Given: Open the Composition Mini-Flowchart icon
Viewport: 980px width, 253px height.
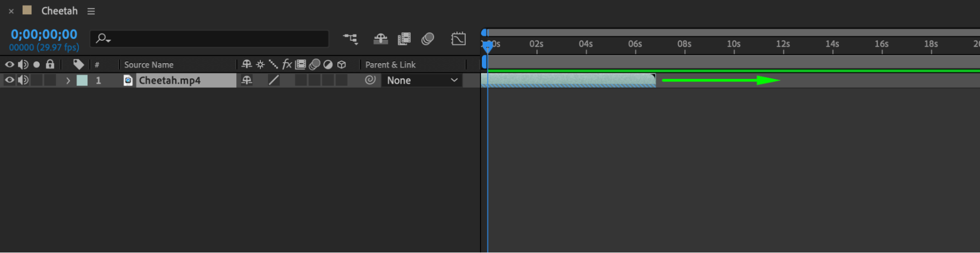Looking at the screenshot, I should [x=351, y=39].
